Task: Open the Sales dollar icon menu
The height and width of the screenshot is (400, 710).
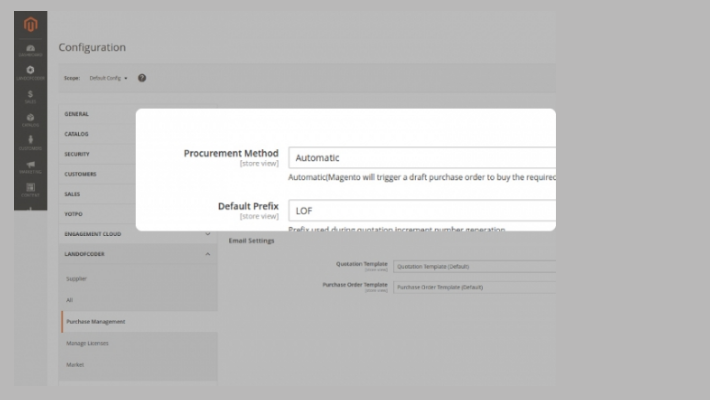Action: 30,95
